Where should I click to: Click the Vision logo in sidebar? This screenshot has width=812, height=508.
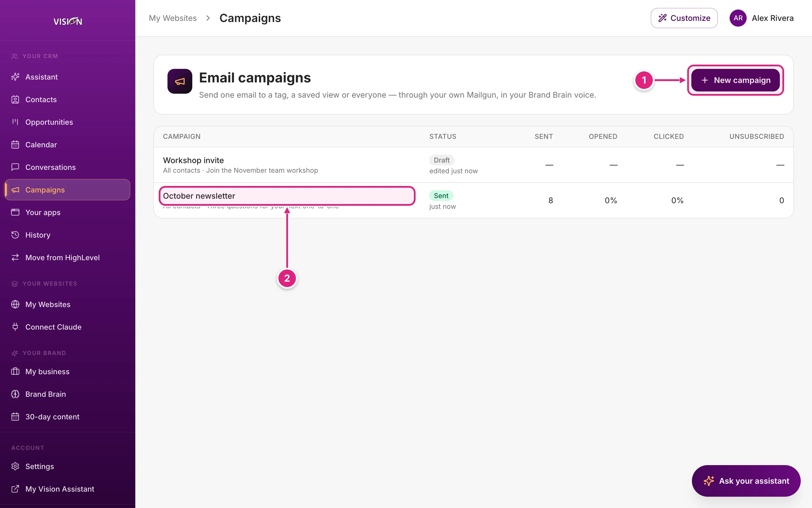click(68, 21)
